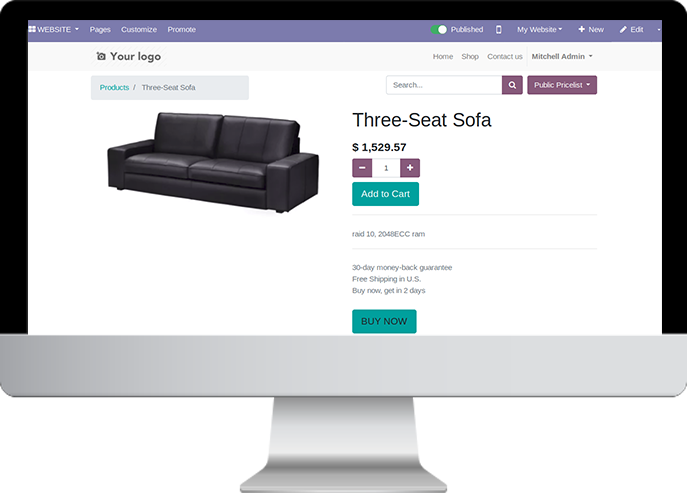Click the Add to Cart button
This screenshot has width=687, height=493.
pyautogui.click(x=386, y=194)
